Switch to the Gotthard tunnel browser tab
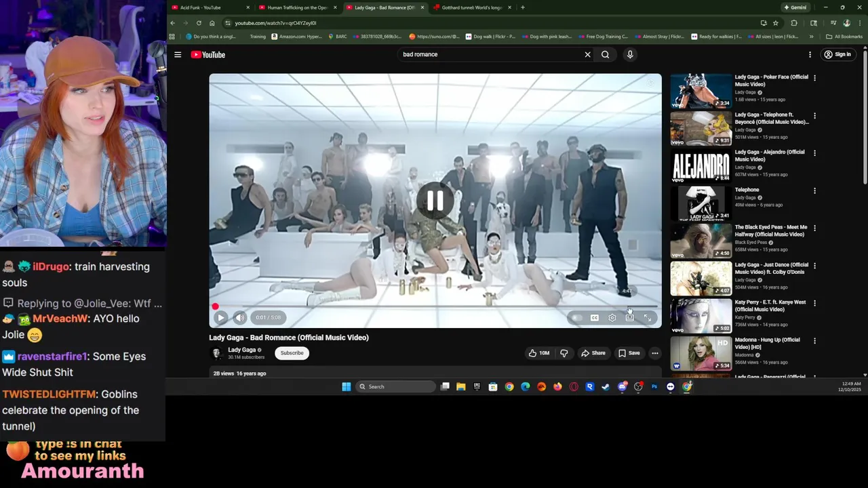 click(471, 7)
